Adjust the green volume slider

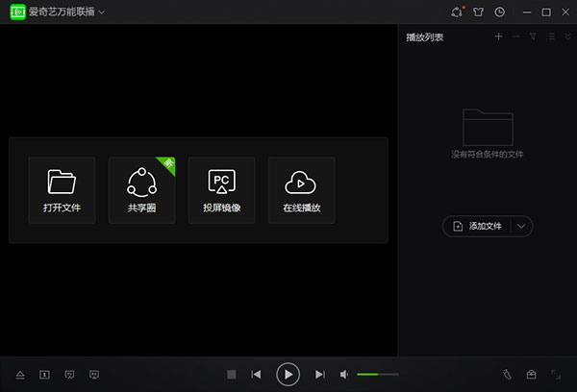pos(376,374)
